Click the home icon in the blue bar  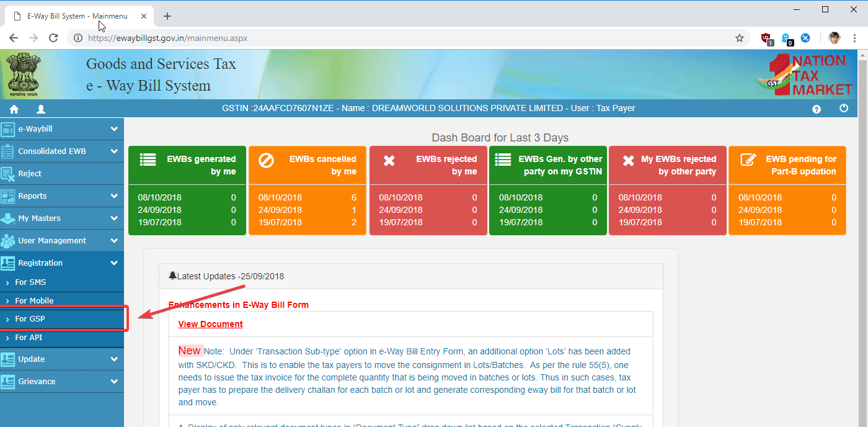pyautogui.click(x=14, y=109)
